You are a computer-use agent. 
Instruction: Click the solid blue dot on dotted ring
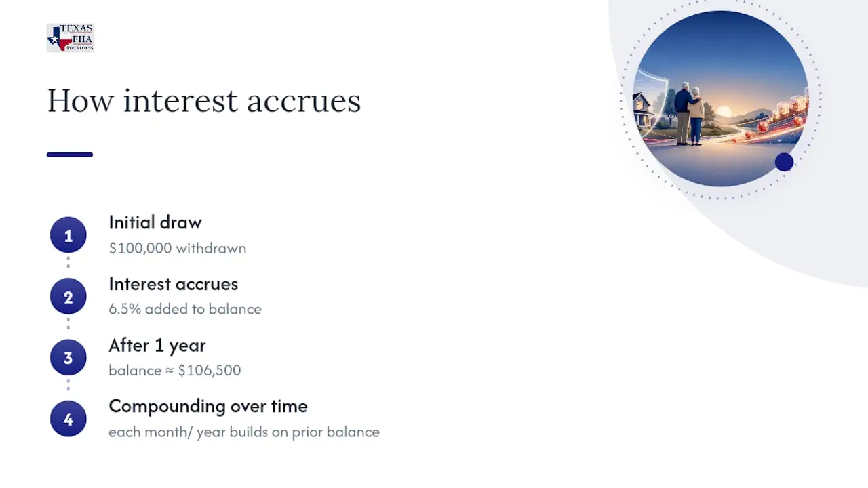784,162
